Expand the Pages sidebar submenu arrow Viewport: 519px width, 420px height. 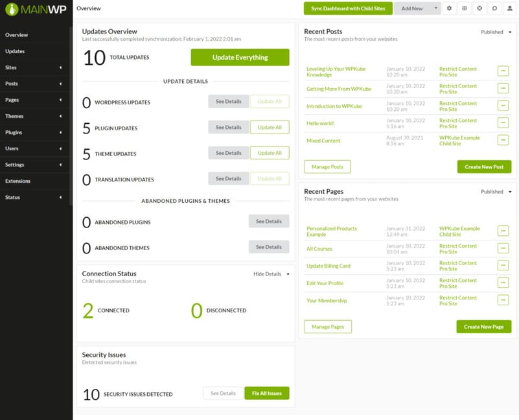60,100
